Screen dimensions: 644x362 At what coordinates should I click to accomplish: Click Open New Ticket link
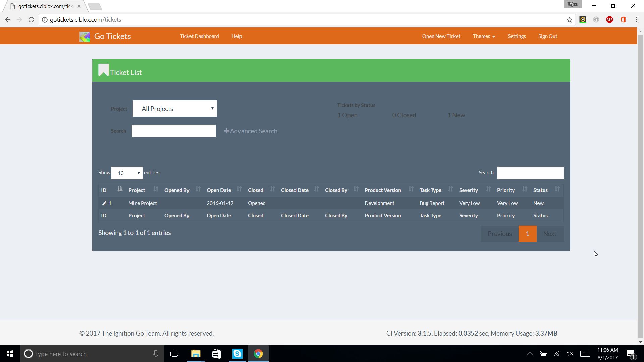coord(441,36)
